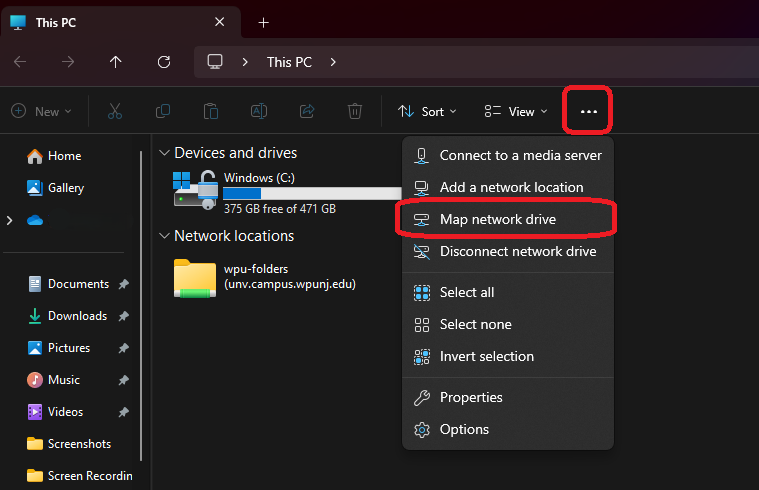Click This PC in the address bar
This screenshot has width=759, height=490.
(x=289, y=62)
